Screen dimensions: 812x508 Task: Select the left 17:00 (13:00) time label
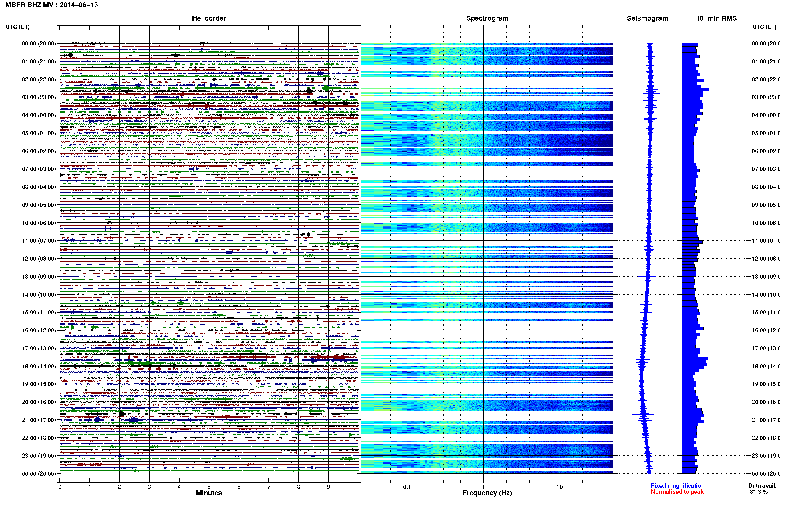coord(39,348)
